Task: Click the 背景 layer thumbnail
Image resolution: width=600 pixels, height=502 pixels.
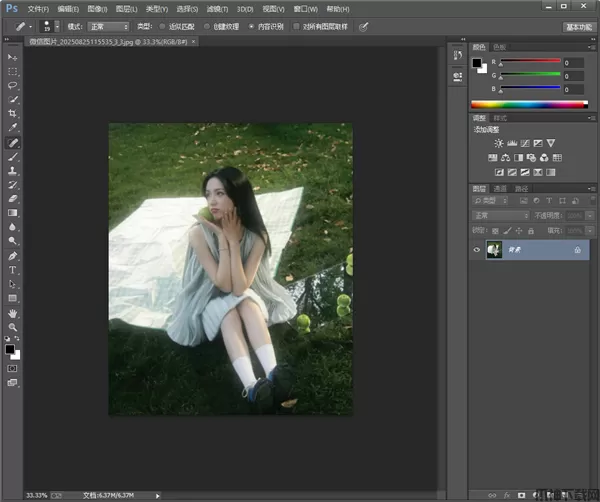Action: pos(494,251)
